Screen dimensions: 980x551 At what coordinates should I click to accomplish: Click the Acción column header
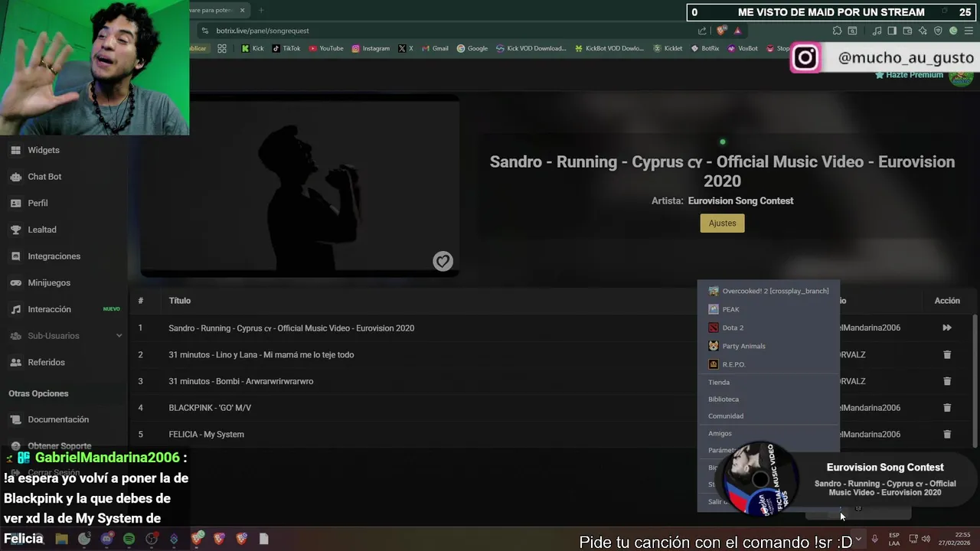(x=947, y=301)
